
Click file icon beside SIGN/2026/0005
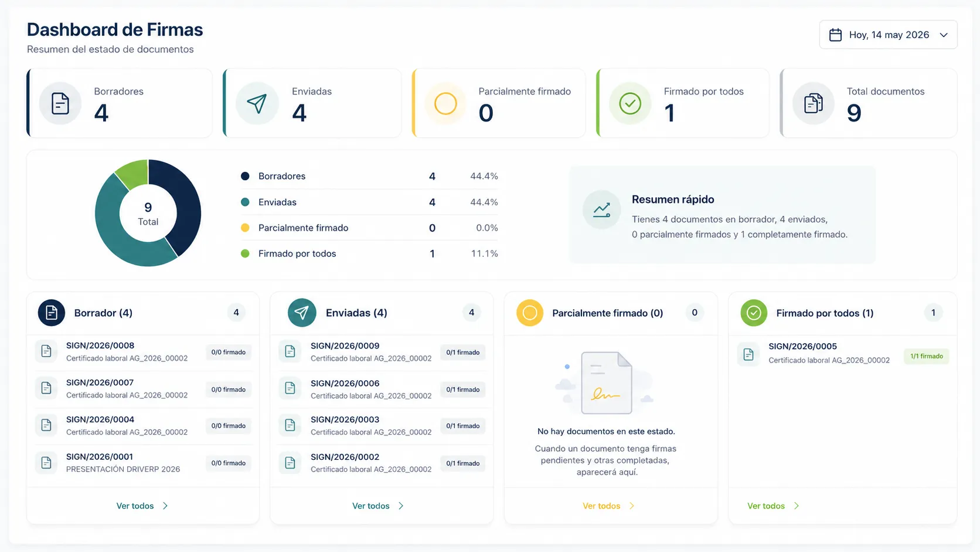[748, 354]
